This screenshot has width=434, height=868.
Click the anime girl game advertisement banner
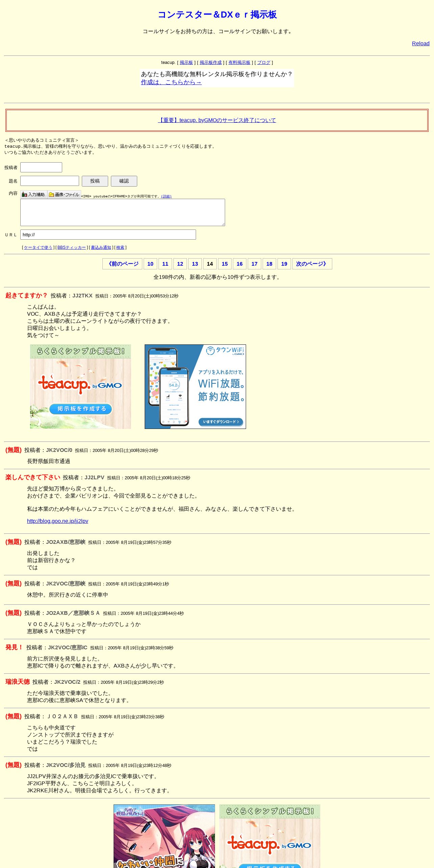164,836
